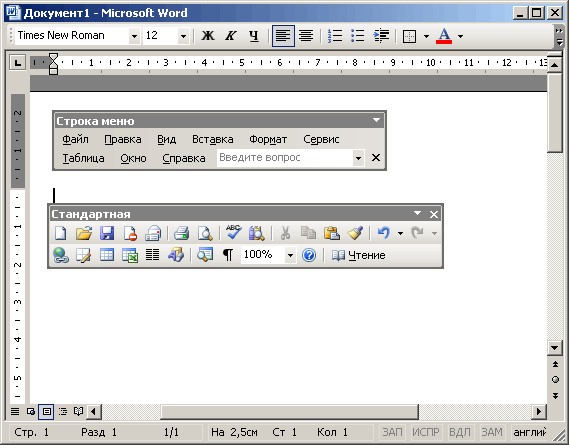
Task: Open Стандартная toolbar options arrow
Action: (417, 213)
